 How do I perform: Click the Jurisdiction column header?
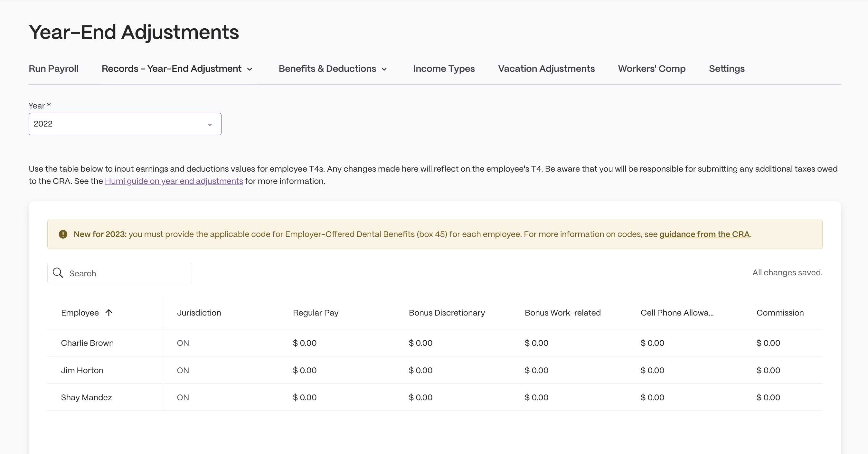tap(199, 313)
